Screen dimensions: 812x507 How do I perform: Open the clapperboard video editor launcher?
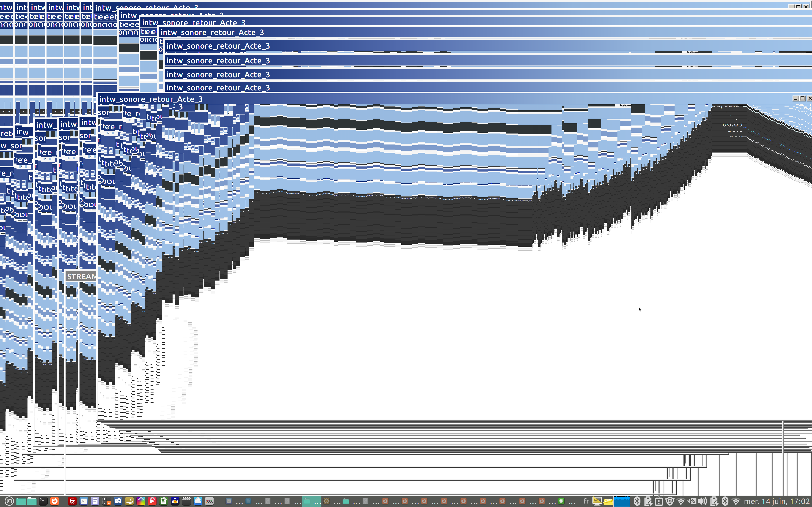[x=186, y=501]
